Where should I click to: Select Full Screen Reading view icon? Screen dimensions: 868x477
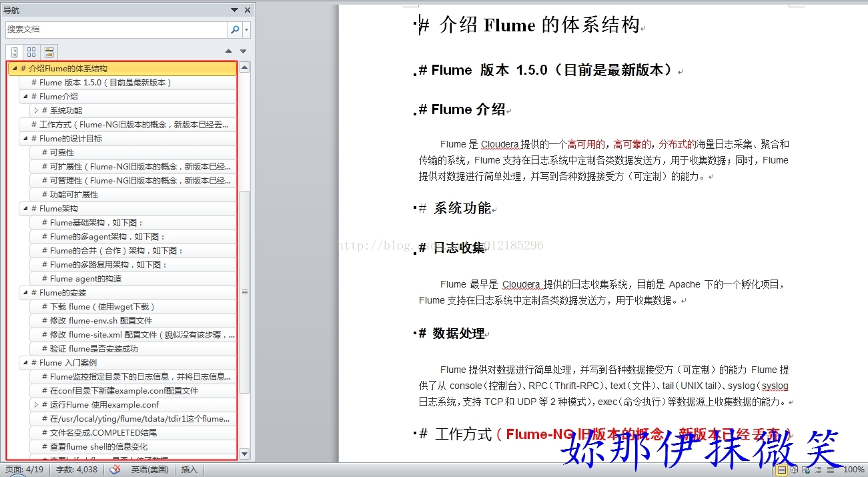[x=793, y=470]
